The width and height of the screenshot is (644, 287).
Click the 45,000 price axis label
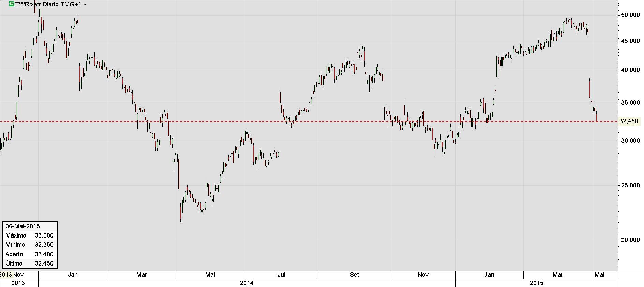tap(630, 41)
